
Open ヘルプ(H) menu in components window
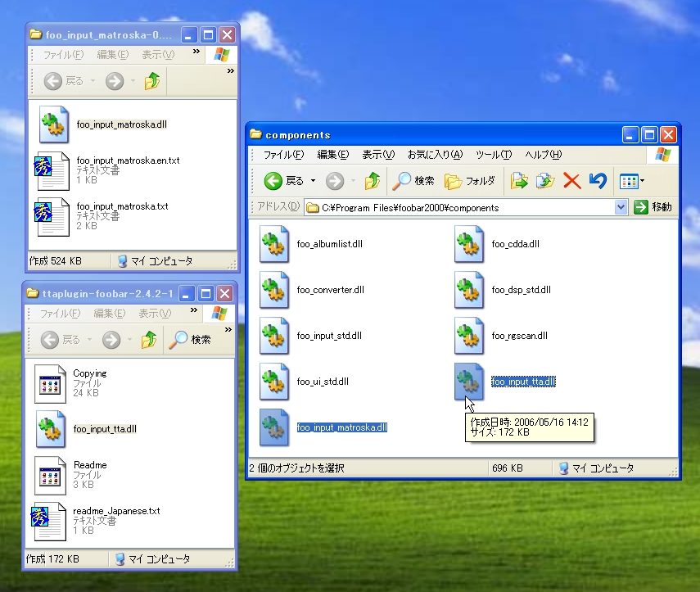pyautogui.click(x=544, y=155)
